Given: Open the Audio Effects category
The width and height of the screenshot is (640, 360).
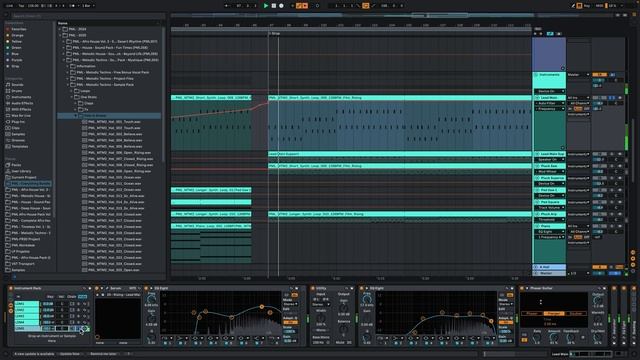Looking at the screenshot, I should pos(22,103).
